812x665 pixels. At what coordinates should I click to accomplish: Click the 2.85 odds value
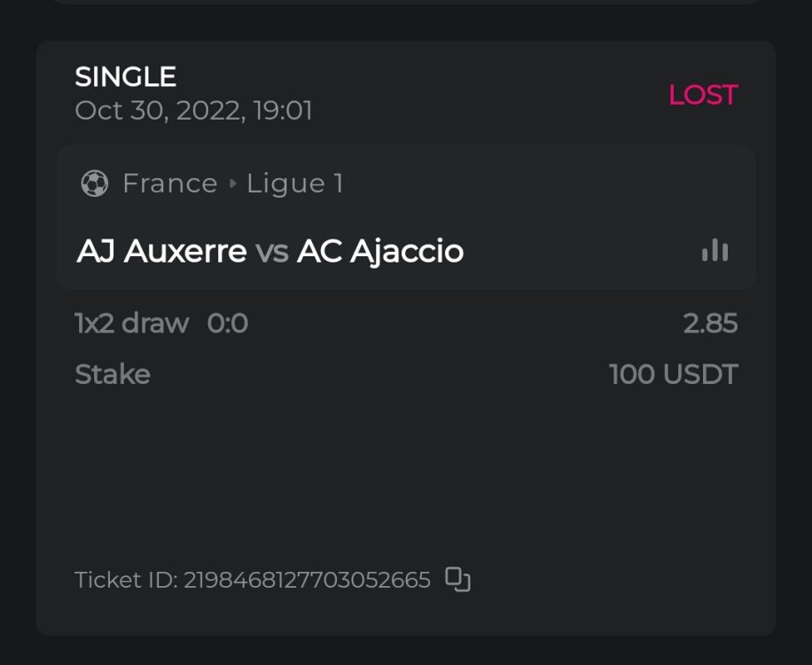[710, 324]
